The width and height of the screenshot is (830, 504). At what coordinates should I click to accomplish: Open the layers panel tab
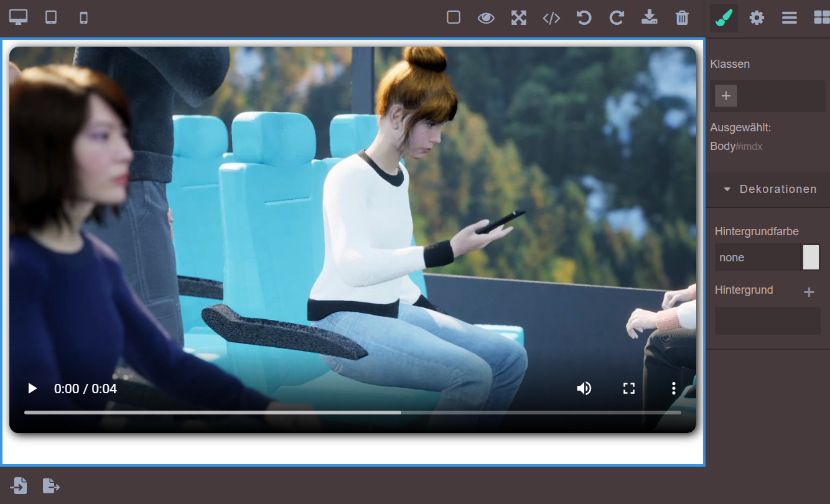790,18
